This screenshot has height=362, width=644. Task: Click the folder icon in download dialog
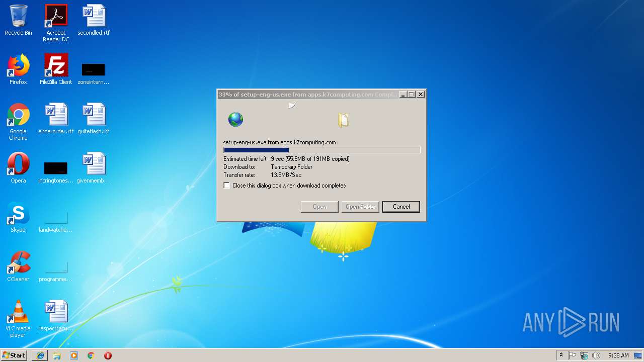pos(343,120)
